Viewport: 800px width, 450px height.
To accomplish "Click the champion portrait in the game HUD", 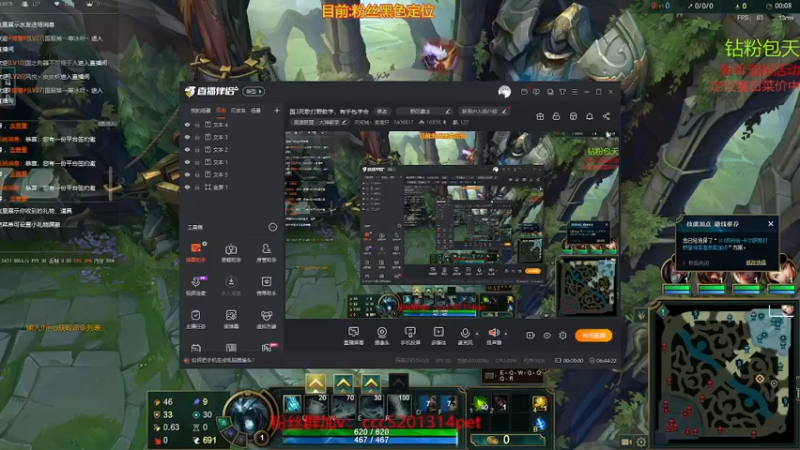I will tap(248, 414).
